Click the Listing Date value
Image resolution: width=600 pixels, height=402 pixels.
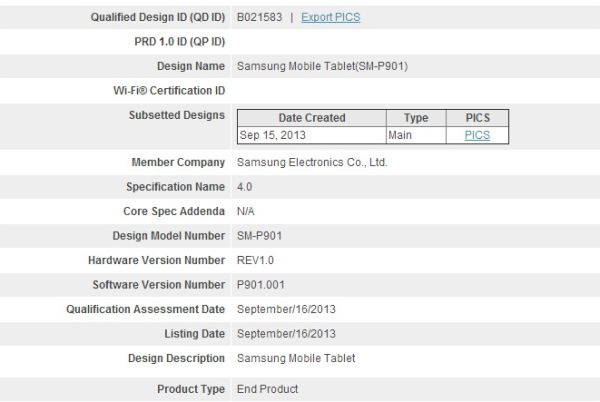[x=285, y=334]
